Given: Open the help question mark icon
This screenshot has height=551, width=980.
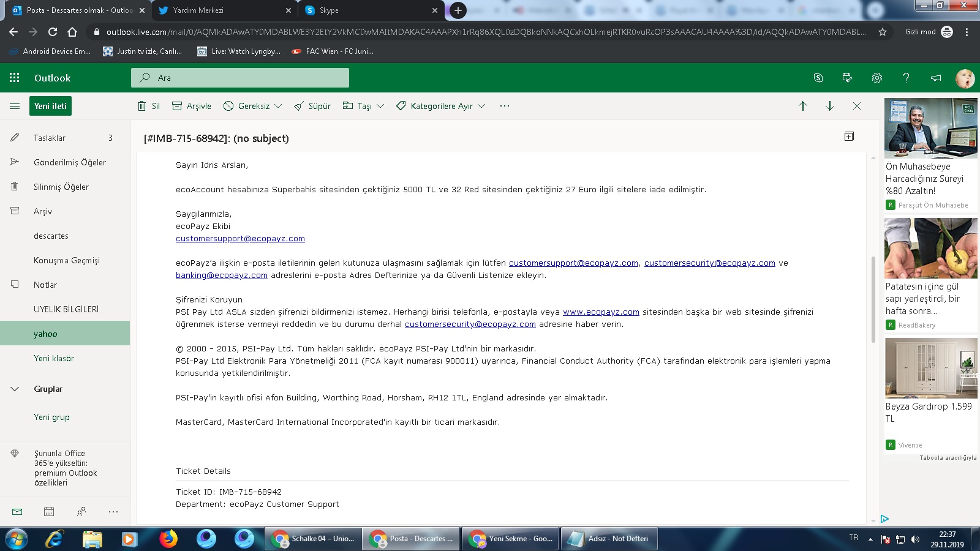Looking at the screenshot, I should coord(906,78).
